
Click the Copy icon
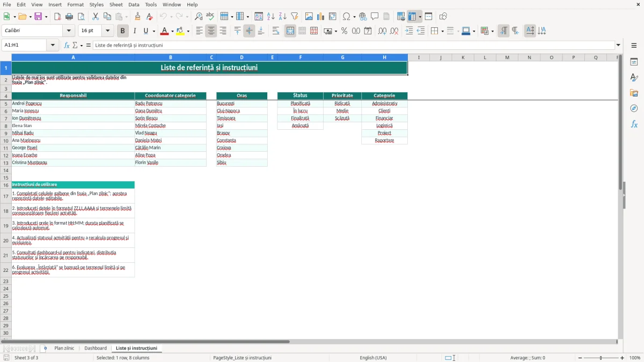click(x=107, y=17)
